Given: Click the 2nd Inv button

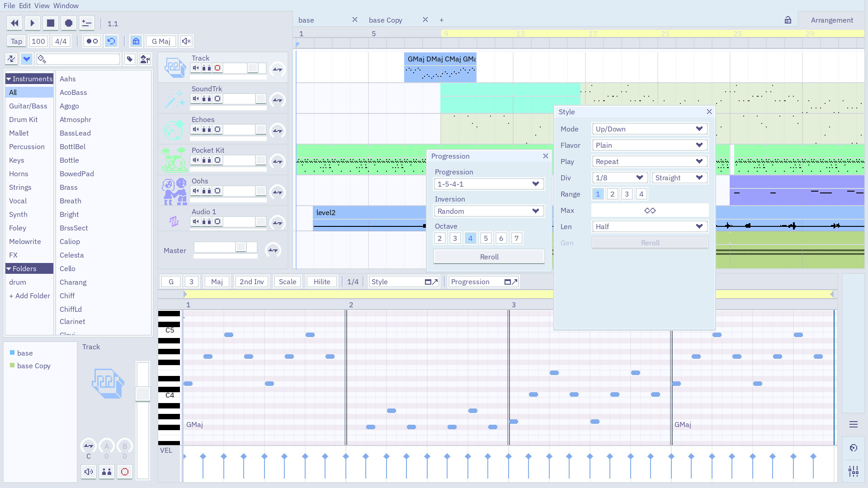Looking at the screenshot, I should coord(252,282).
